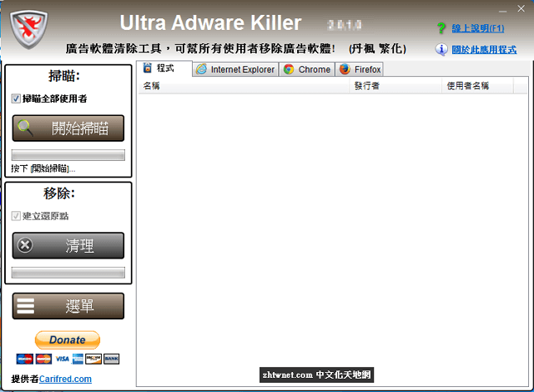Viewport: 534px width, 392px height.
Task: Open the 選單 menu button
Action: 68,306
